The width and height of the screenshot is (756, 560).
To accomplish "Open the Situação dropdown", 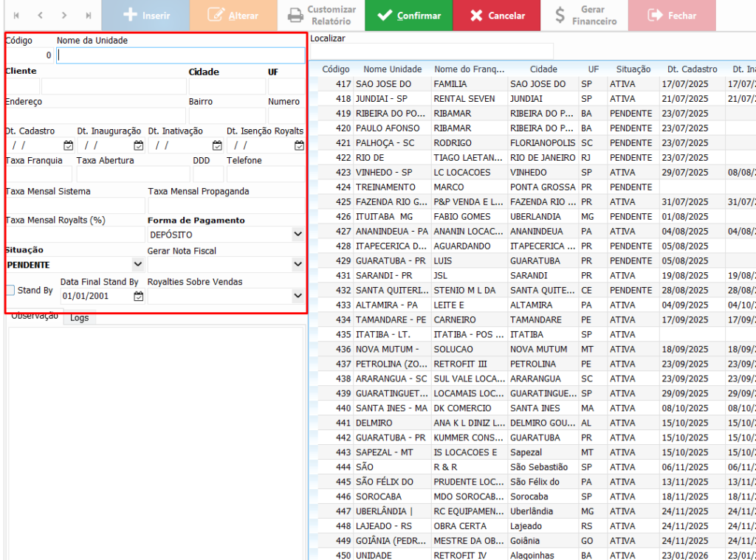I will click(x=137, y=264).
